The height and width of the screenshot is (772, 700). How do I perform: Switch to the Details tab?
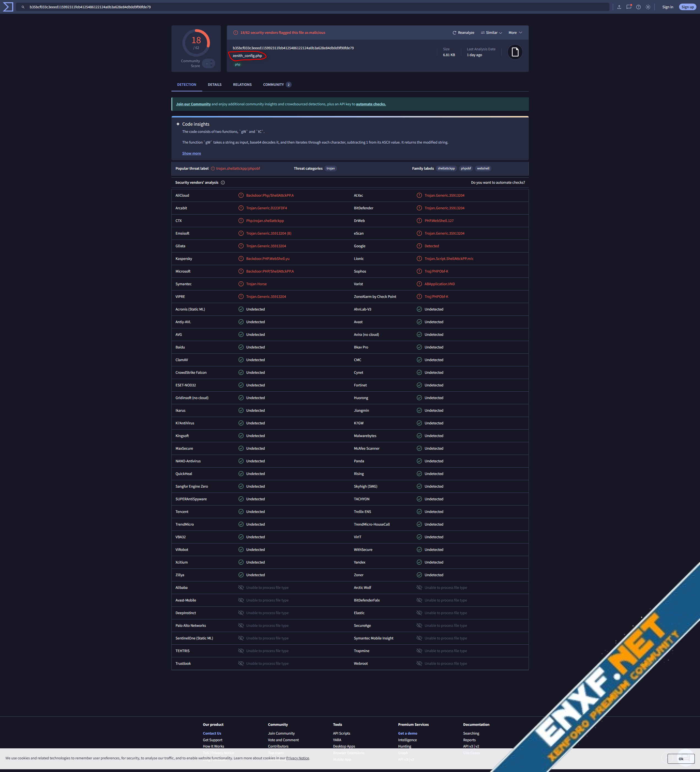pos(215,85)
